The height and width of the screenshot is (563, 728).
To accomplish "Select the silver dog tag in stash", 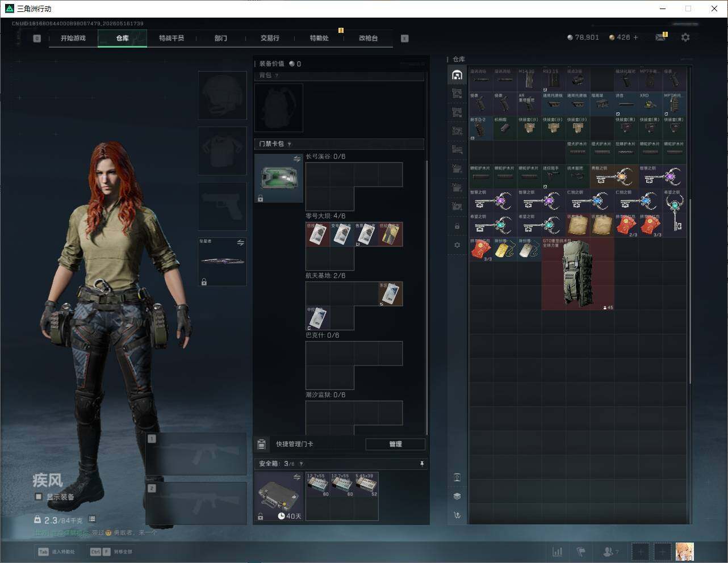I will (529, 250).
